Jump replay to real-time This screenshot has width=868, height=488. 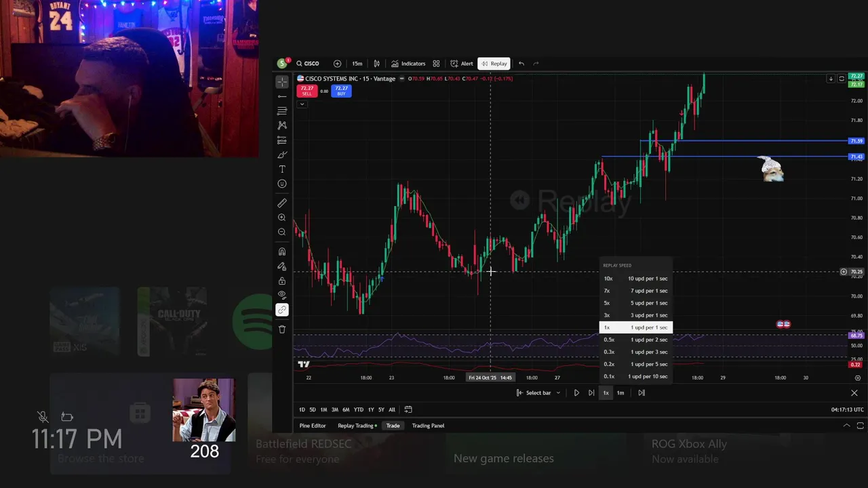642,392
